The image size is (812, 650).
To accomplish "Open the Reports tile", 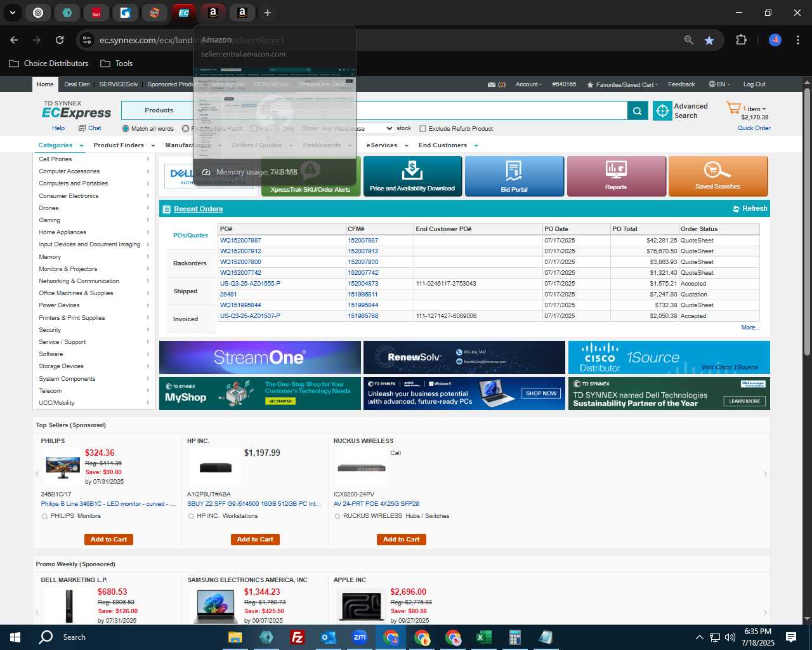I will click(616, 176).
